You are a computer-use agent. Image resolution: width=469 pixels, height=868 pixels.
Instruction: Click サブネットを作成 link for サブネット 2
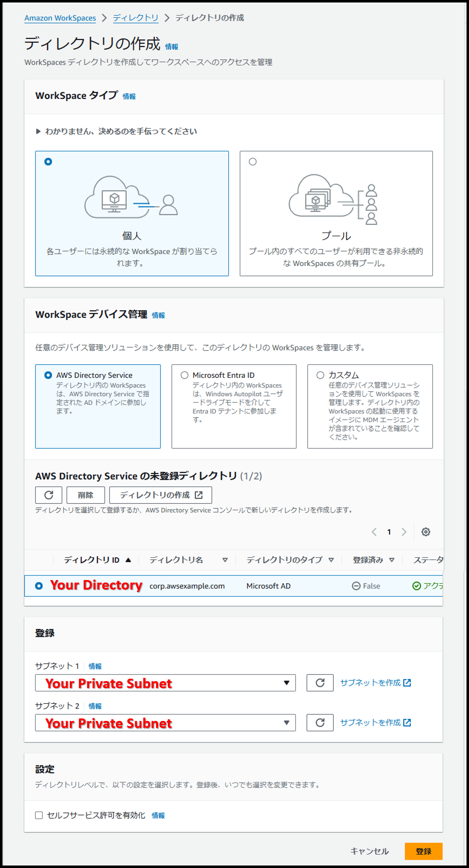point(376,723)
